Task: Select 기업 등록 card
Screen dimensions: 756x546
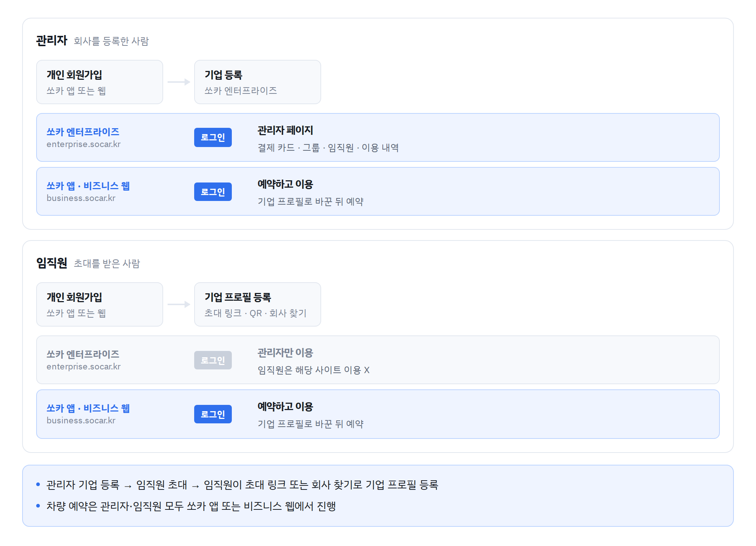Action: pos(258,82)
